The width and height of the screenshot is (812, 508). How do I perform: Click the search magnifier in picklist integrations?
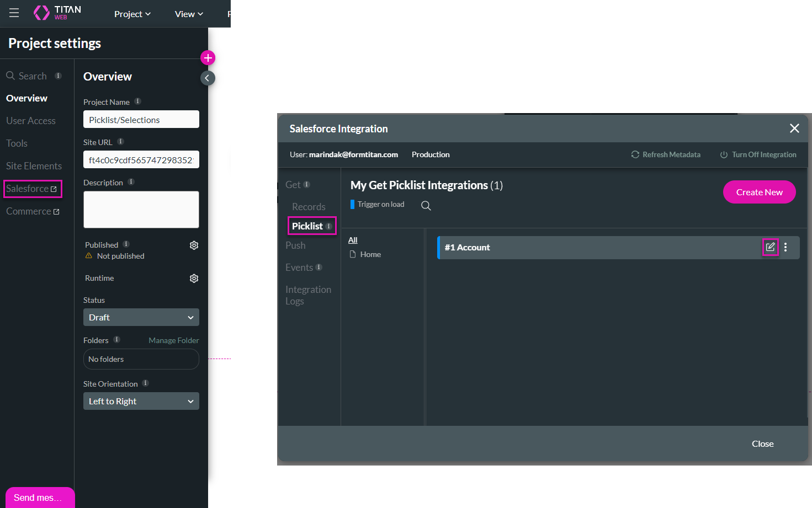pos(426,206)
